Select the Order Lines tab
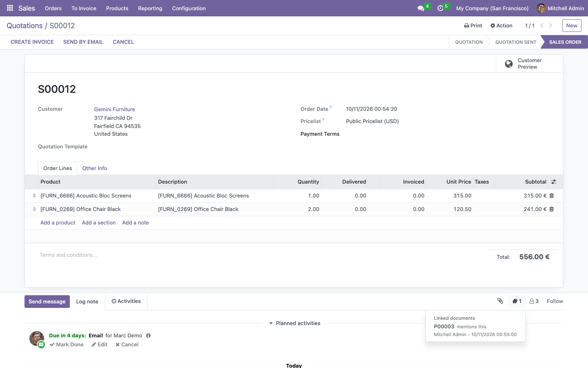The height and width of the screenshot is (368, 588). (58, 168)
